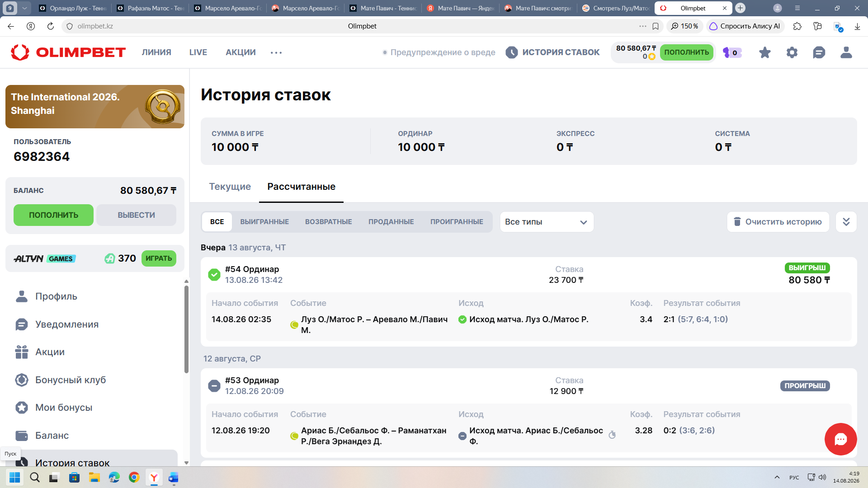Open the ЛИНИЯ menu
This screenshot has width=868, height=488.
(x=156, y=52)
